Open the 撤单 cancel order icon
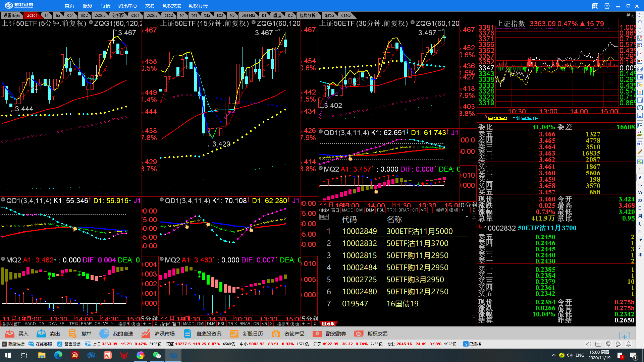 [x=72, y=334]
